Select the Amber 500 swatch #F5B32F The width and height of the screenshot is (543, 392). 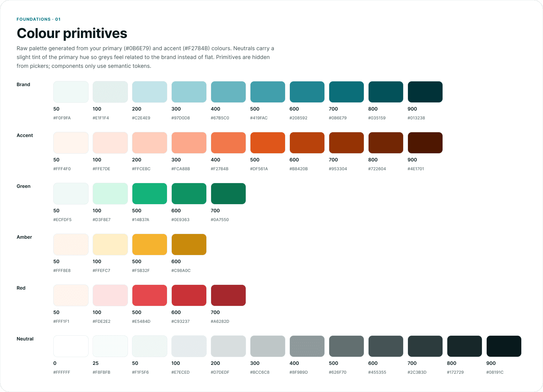(x=150, y=244)
